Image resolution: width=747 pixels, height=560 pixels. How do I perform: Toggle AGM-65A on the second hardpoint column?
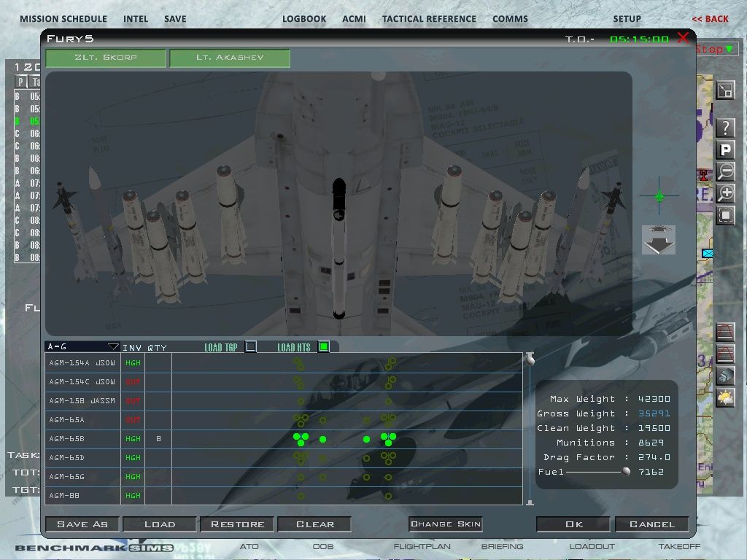(323, 421)
